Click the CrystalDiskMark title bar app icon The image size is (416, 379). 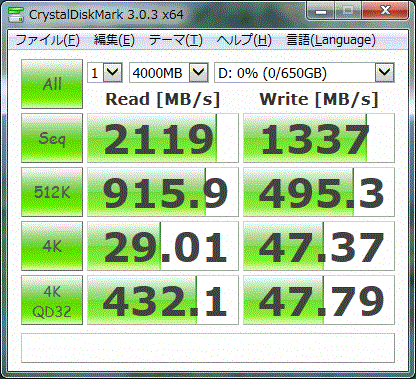[x=16, y=14]
